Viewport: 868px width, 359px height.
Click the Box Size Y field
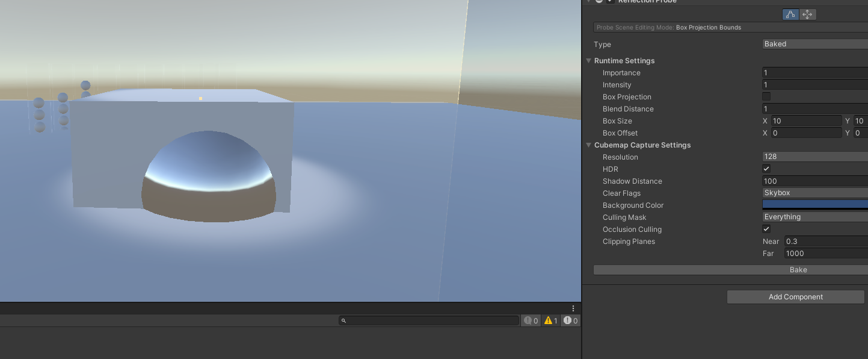pos(860,121)
